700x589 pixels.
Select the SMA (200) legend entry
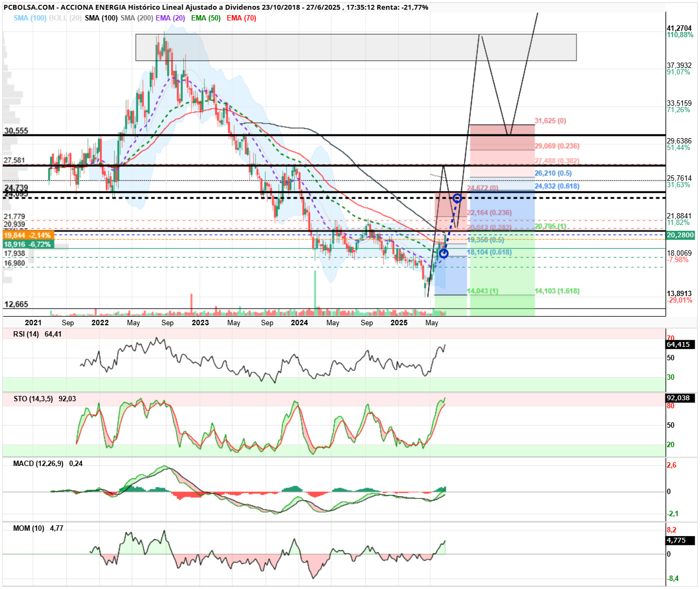136,18
